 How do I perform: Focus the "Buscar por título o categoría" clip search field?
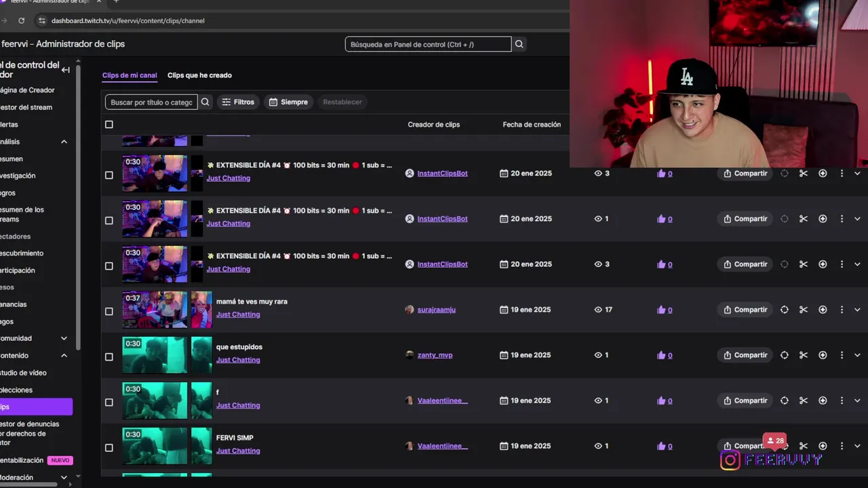point(151,102)
